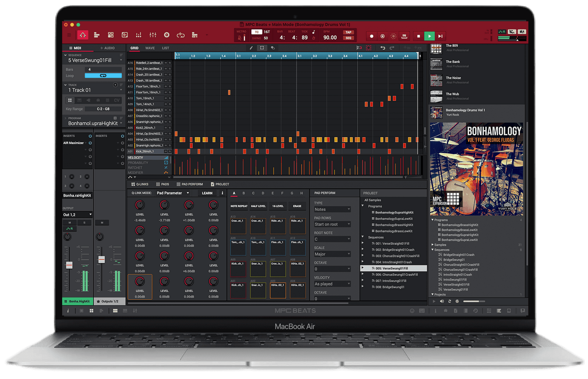The image size is (588, 379).
Task: Open the Q-Link Mode Pad Parameter dropdown
Action: [173, 193]
